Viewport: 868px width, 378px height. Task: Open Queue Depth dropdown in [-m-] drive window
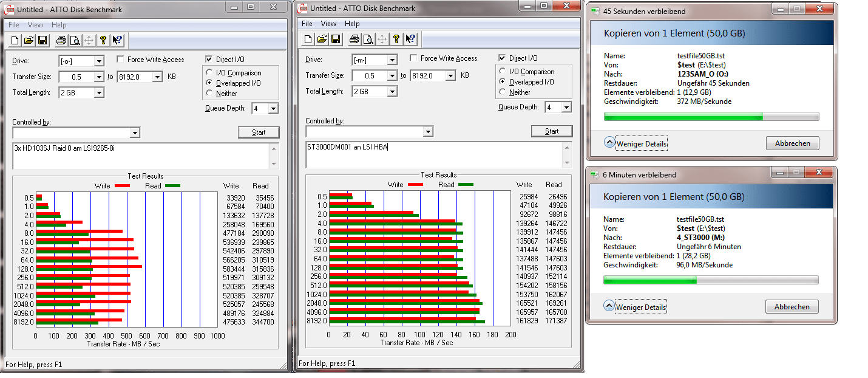pos(566,108)
